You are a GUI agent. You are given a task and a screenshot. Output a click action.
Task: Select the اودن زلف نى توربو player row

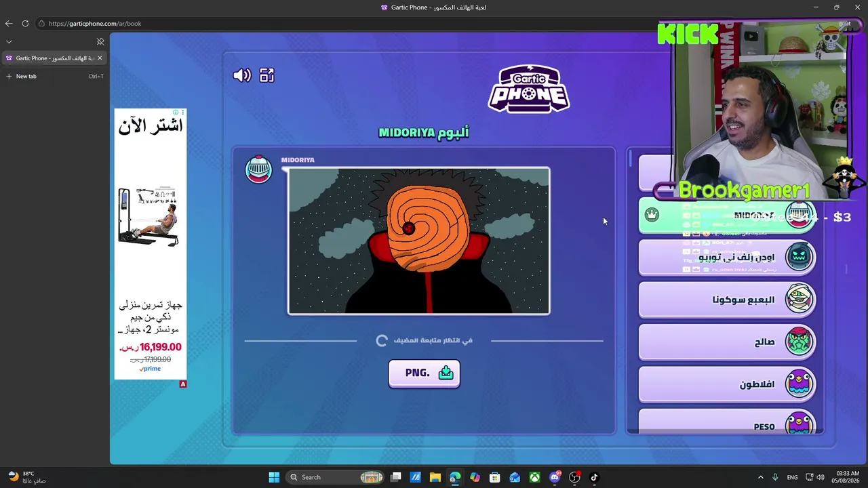click(727, 258)
